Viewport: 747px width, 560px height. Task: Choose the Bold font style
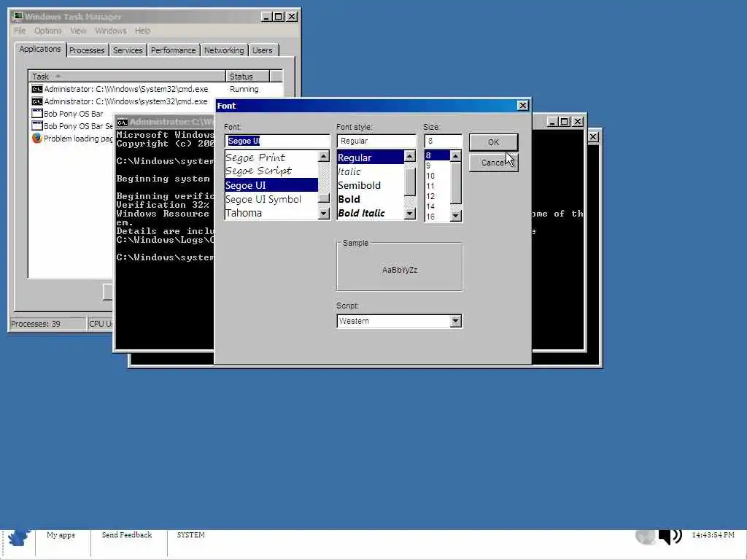370,199
